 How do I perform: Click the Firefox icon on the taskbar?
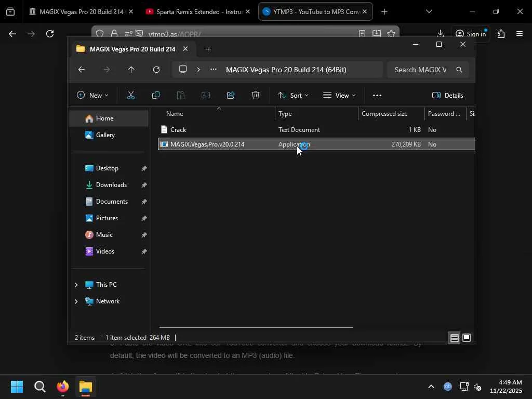63,387
